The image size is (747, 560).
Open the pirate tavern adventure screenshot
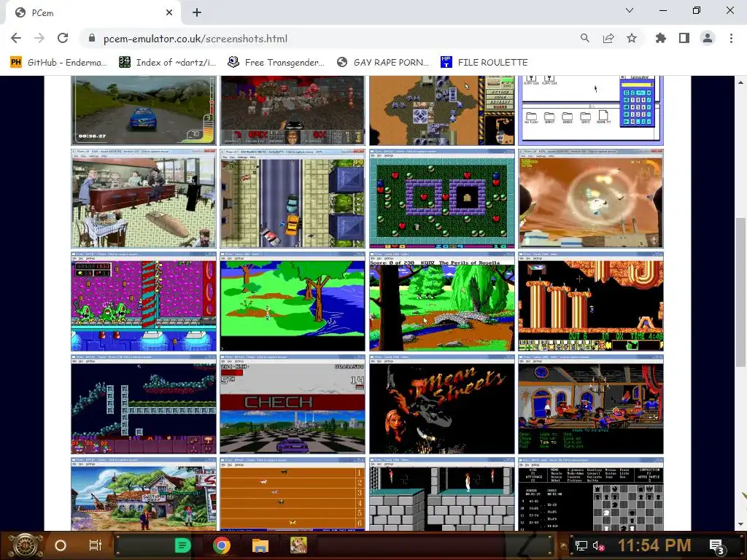tap(591, 404)
